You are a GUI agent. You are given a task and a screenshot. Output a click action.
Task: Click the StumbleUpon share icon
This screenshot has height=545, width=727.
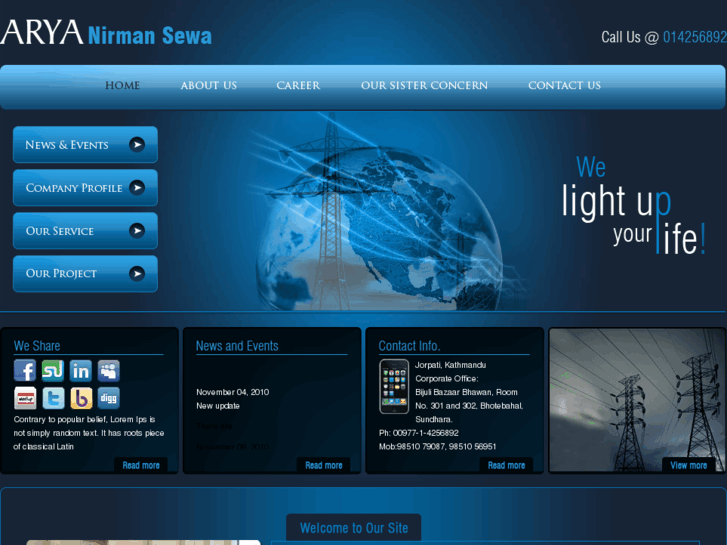(x=53, y=371)
